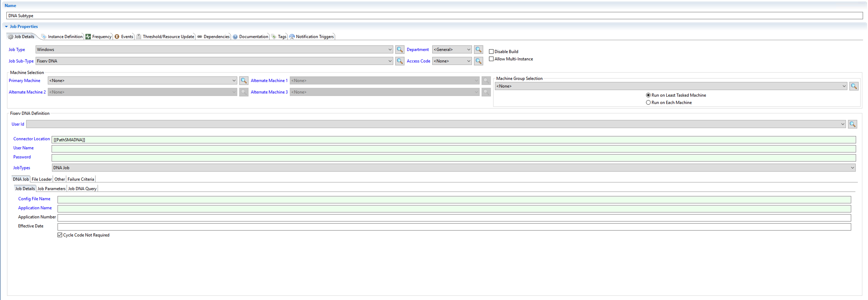Click the Primary Machine label link
The image size is (868, 300).
24,81
